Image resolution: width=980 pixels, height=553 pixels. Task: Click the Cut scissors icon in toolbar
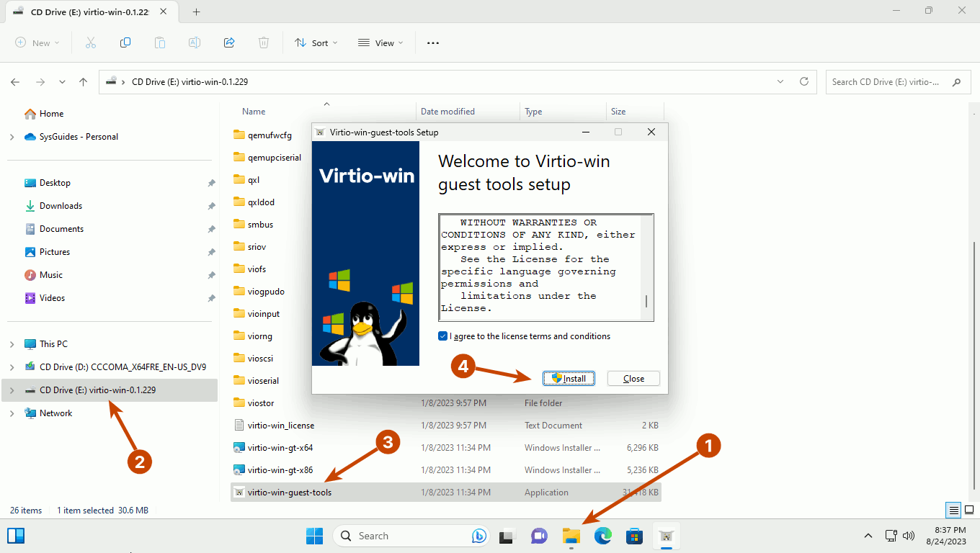91,42
